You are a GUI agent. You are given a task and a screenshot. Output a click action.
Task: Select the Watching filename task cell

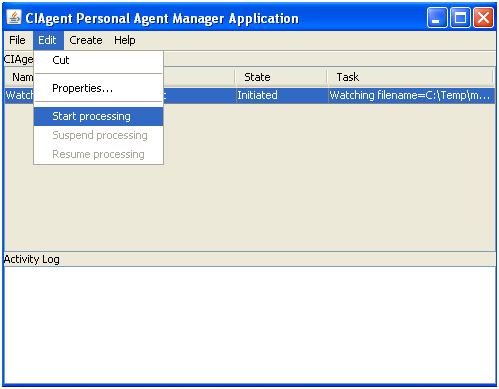(x=411, y=95)
